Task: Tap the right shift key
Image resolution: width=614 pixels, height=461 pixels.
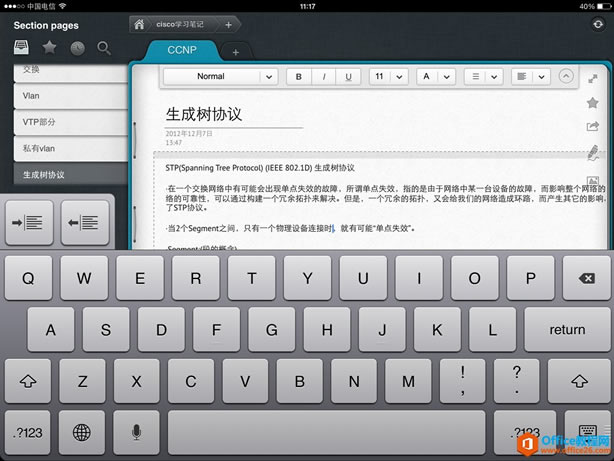Action: (x=579, y=381)
